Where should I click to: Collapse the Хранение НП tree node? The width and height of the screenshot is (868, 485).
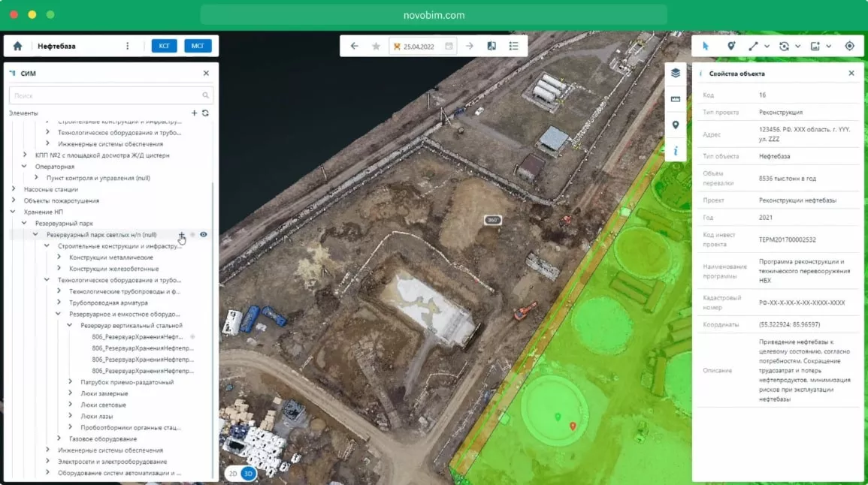pyautogui.click(x=14, y=212)
